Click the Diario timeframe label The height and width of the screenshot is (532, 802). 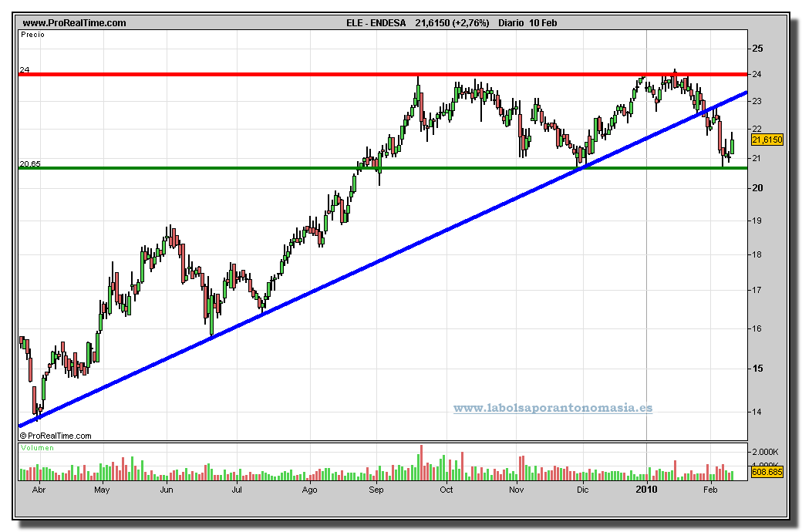(511, 23)
